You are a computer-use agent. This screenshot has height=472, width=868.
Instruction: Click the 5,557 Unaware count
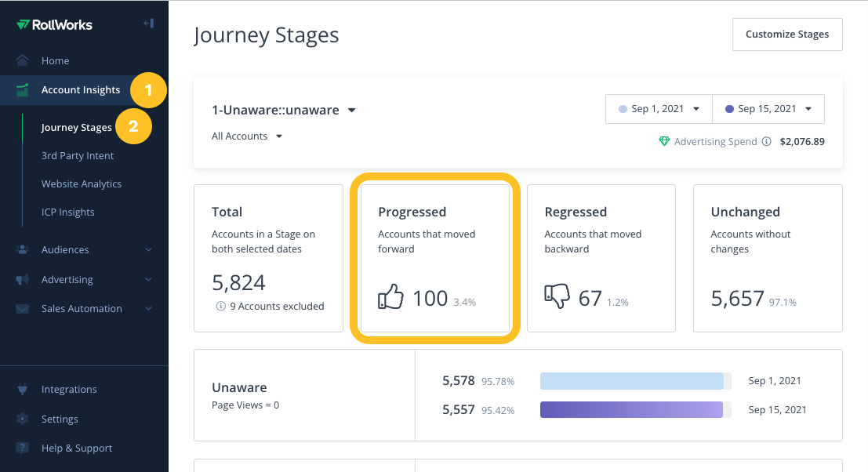pos(459,409)
